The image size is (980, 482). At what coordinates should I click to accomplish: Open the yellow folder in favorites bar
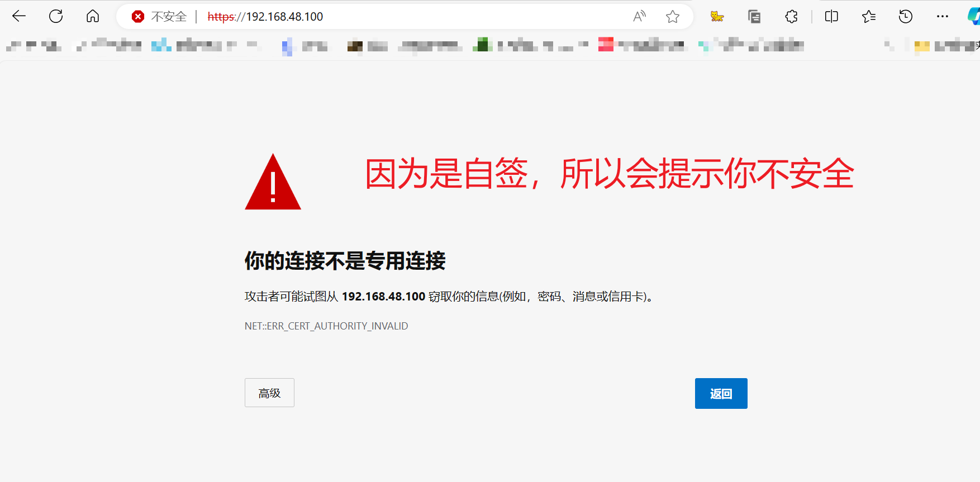(922, 46)
